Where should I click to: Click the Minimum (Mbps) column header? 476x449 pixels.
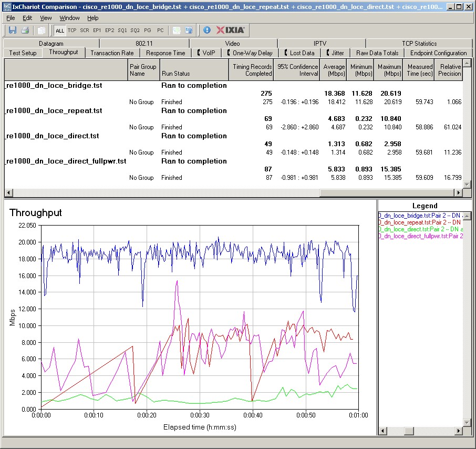point(360,70)
